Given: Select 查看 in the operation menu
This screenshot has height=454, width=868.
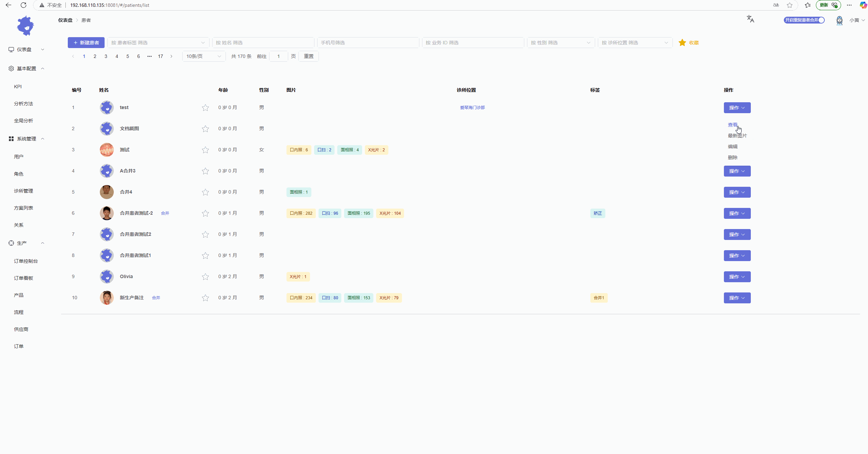Looking at the screenshot, I should tap(733, 125).
